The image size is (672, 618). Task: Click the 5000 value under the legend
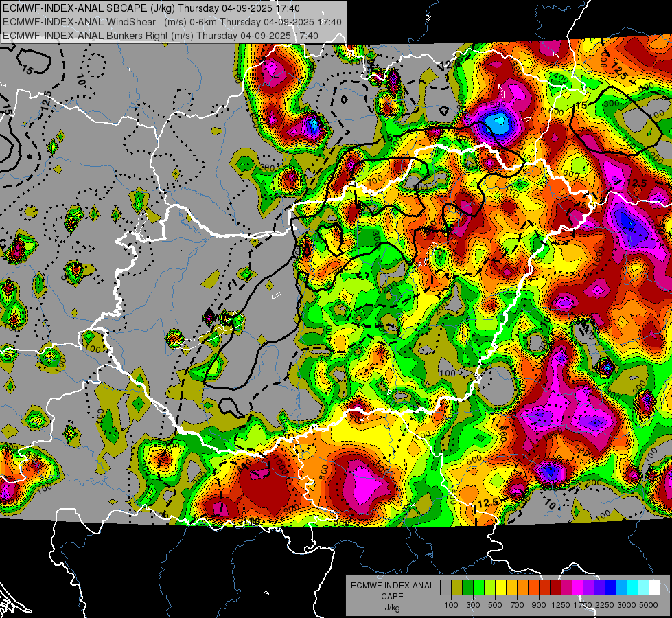tap(649, 605)
